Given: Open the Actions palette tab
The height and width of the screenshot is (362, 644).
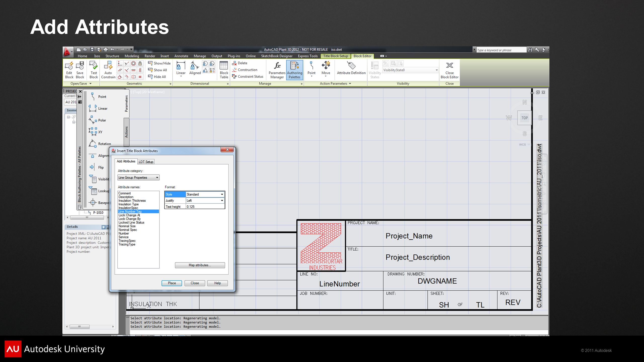Looking at the screenshot, I should [127, 132].
